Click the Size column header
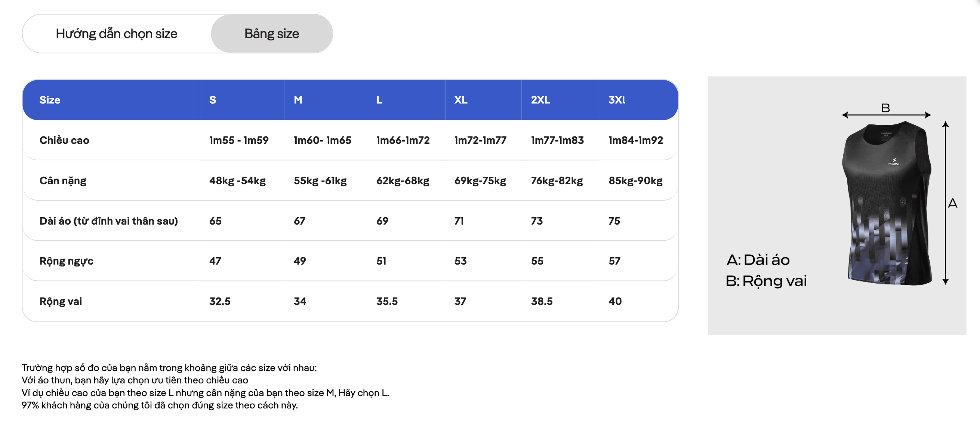The width and height of the screenshot is (980, 429). point(50,100)
